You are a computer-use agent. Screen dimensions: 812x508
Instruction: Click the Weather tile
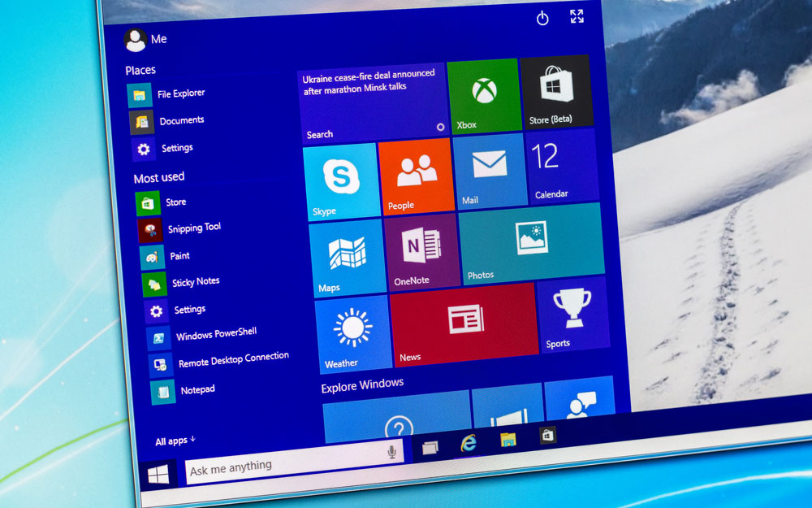[x=353, y=333]
